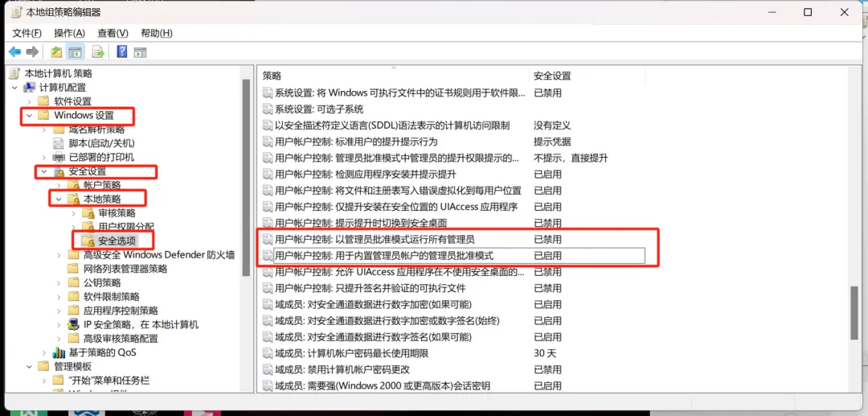Select the 网络列表管理器策略 tree item
The image size is (868, 416).
tap(125, 269)
